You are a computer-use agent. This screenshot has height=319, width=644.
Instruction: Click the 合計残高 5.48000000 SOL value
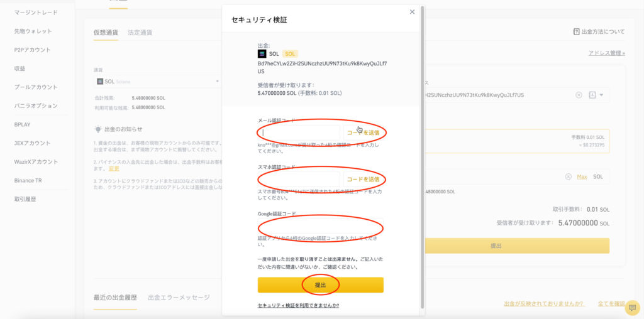[148, 99]
